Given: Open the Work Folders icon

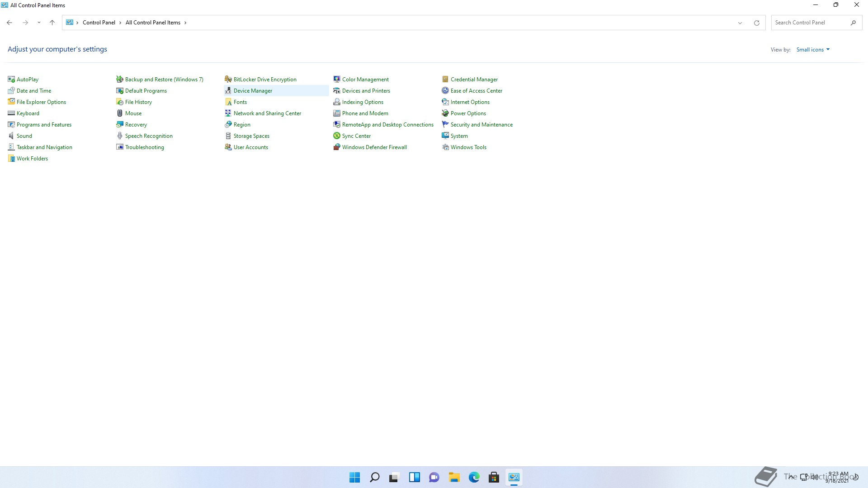Looking at the screenshot, I should click(11, 158).
